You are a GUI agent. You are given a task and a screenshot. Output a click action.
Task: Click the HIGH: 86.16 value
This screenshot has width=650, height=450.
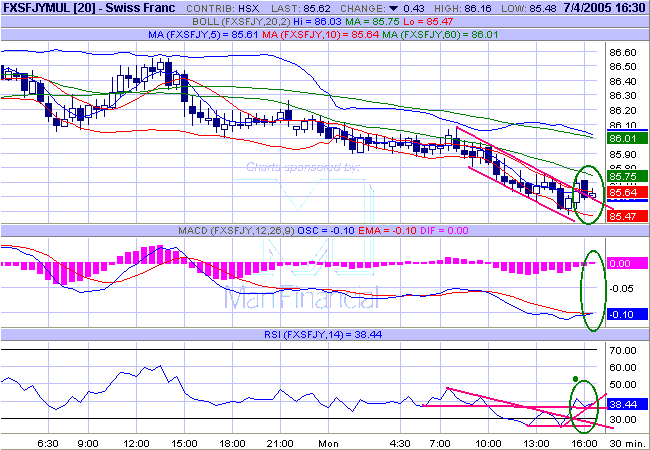click(x=463, y=9)
